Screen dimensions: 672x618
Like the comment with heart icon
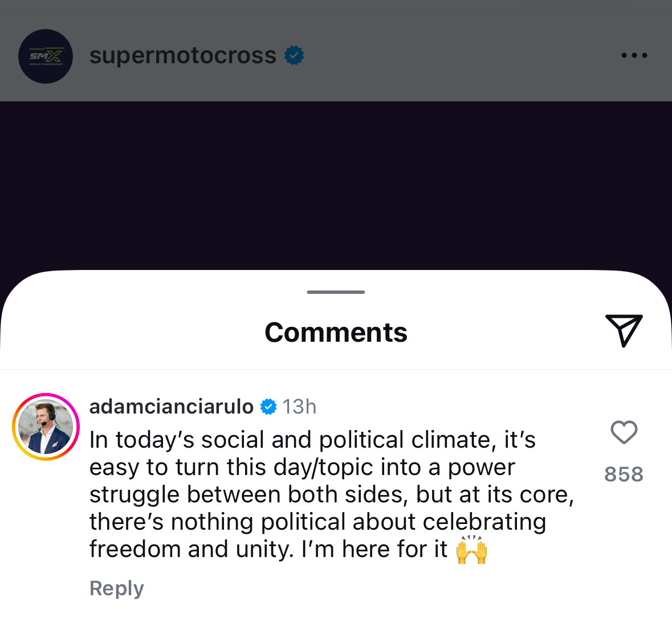(x=624, y=432)
